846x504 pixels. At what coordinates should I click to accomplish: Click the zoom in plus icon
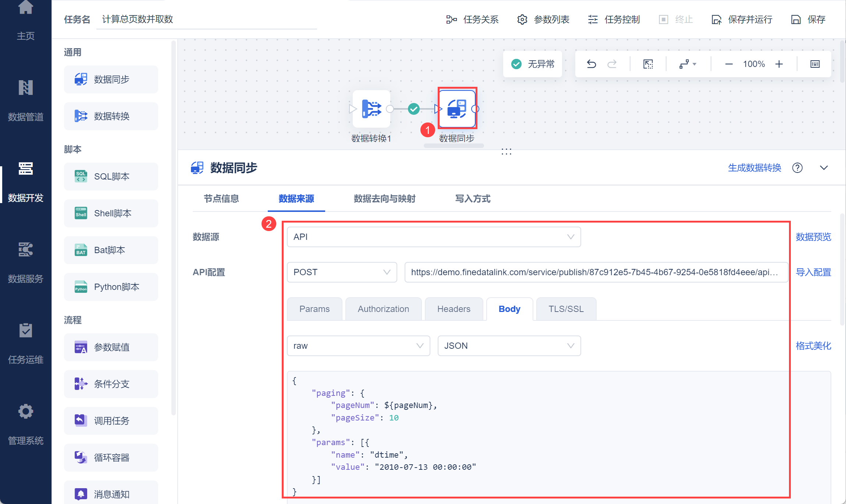(x=779, y=64)
